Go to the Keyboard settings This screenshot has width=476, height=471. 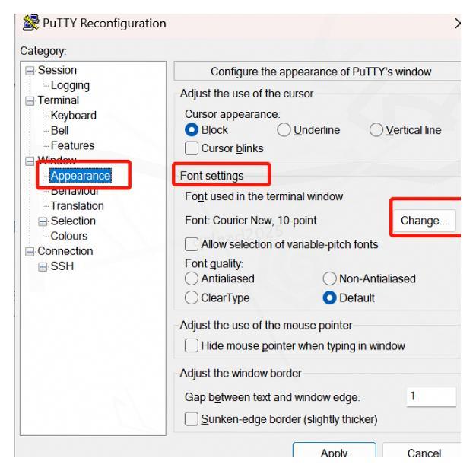click(x=73, y=116)
